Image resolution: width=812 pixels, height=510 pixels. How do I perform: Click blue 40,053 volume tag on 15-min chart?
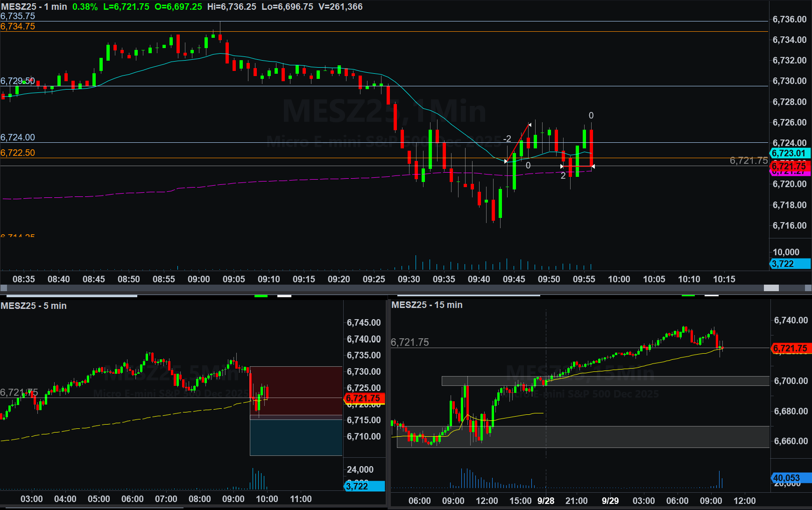click(791, 478)
